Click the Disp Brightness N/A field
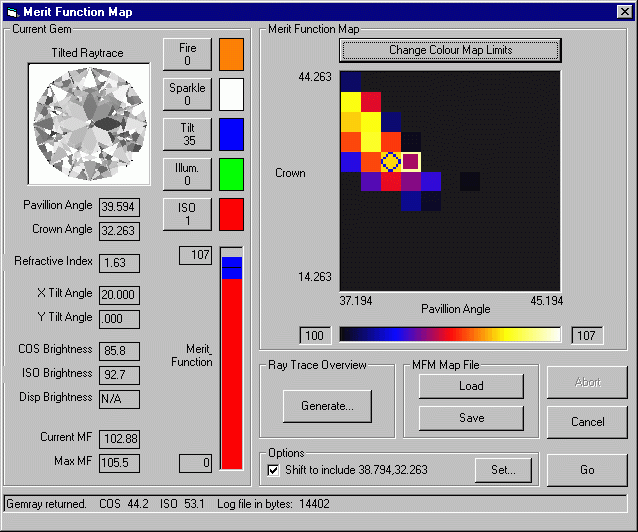This screenshot has height=532, width=638. tap(119, 399)
